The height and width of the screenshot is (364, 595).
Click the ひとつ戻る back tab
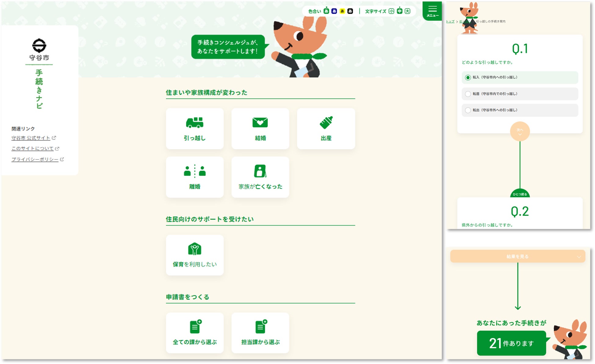pyautogui.click(x=520, y=194)
